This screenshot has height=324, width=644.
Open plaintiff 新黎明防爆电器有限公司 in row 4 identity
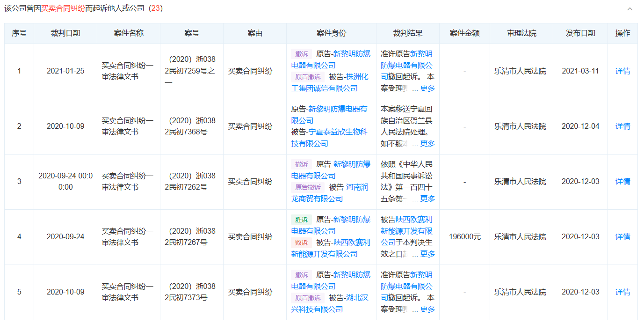click(331, 225)
